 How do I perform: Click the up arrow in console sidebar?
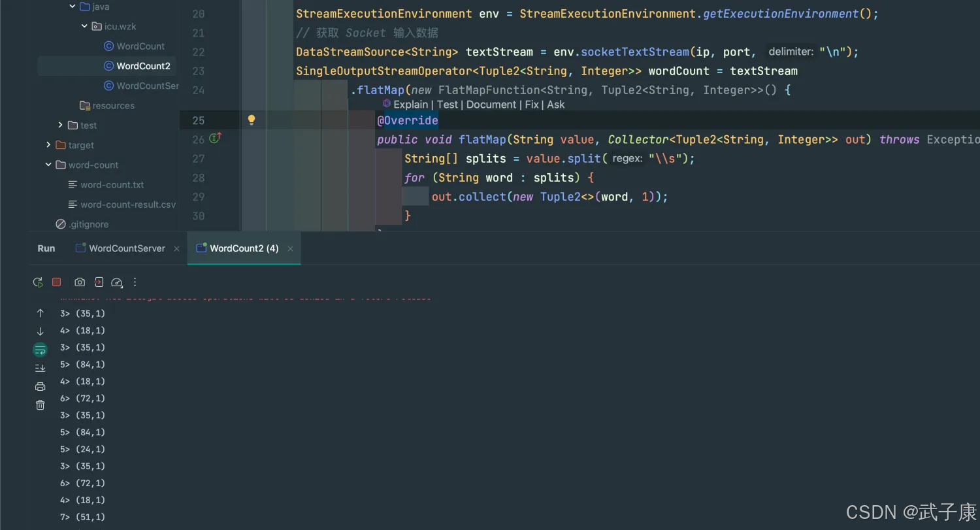click(40, 313)
